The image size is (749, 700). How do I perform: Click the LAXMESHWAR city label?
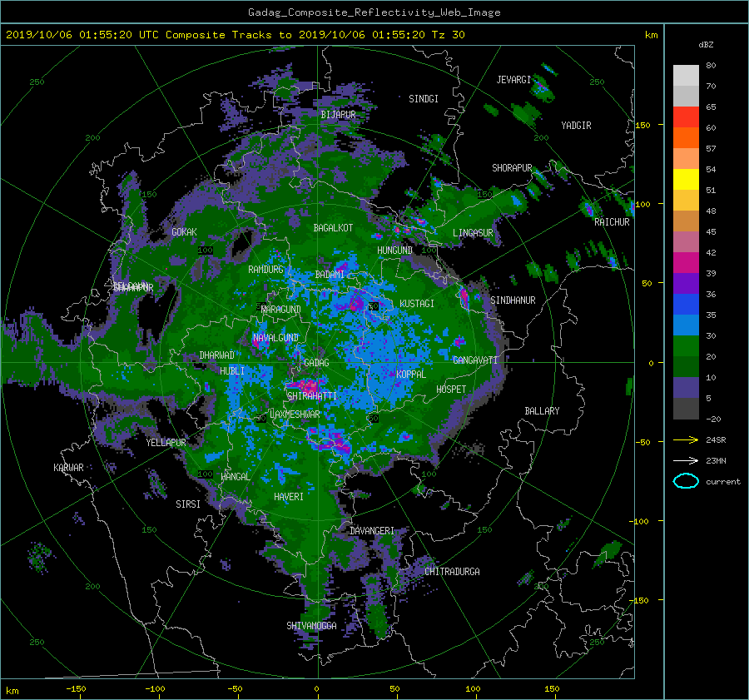pos(295,415)
